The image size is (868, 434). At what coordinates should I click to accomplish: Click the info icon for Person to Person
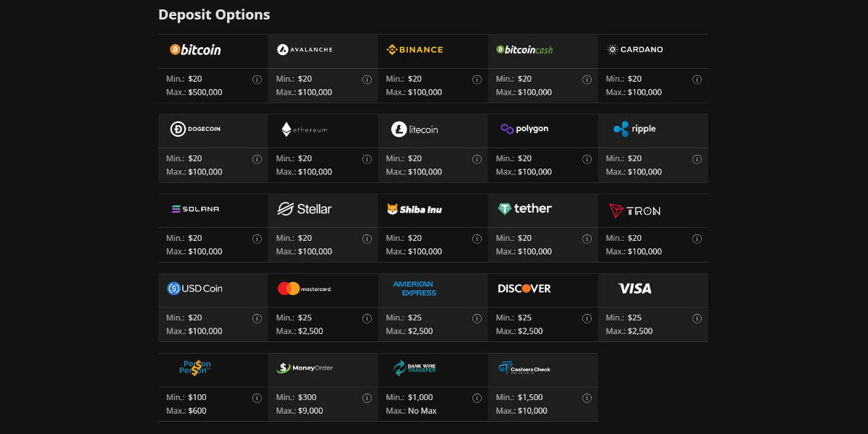pos(257,398)
